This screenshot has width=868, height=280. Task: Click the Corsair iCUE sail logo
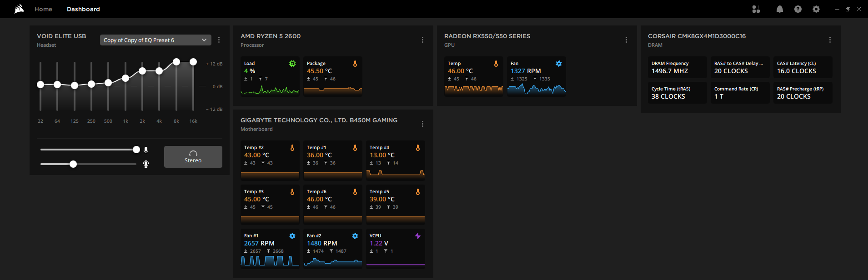19,9
